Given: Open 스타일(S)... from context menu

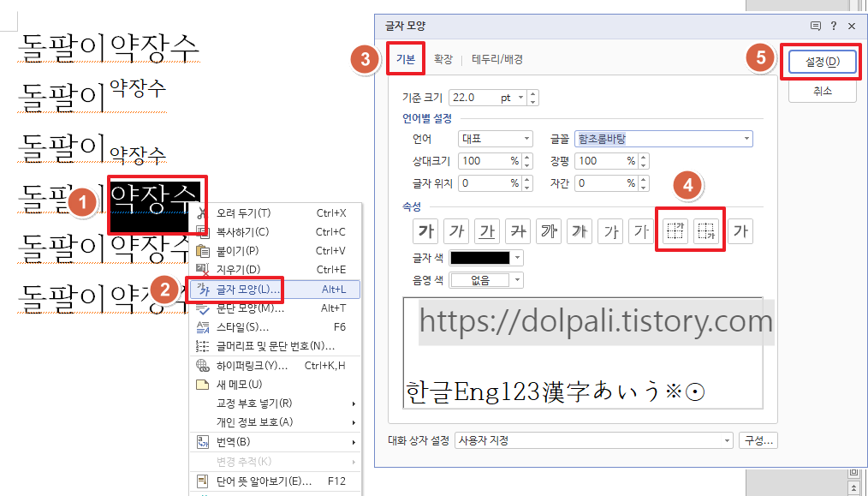Looking at the screenshot, I should [275, 327].
